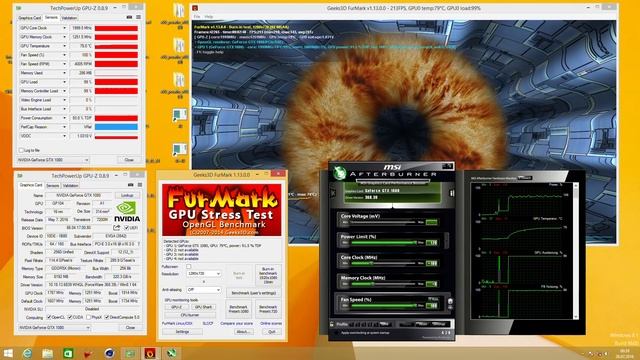Adjust Afterburner Core Clock slider
The height and width of the screenshot is (360, 640).
[383, 263]
